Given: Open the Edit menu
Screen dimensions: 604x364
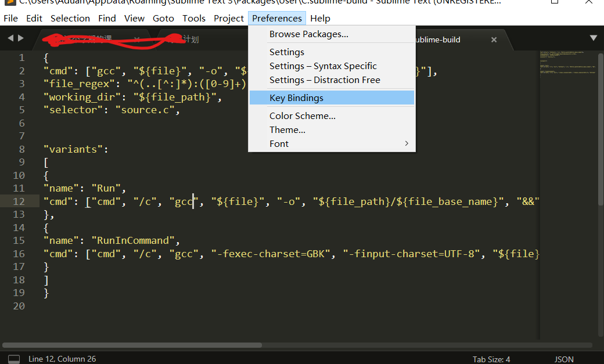Looking at the screenshot, I should [x=34, y=18].
